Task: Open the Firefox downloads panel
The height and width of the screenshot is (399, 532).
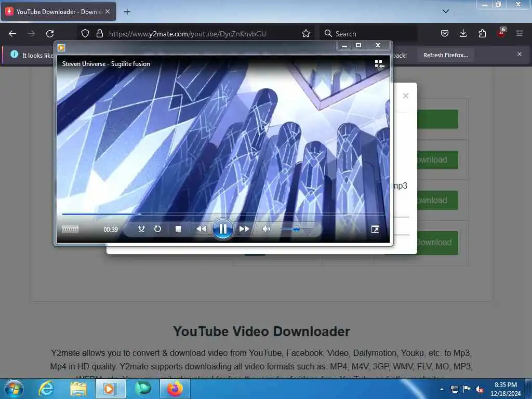Action: click(463, 33)
